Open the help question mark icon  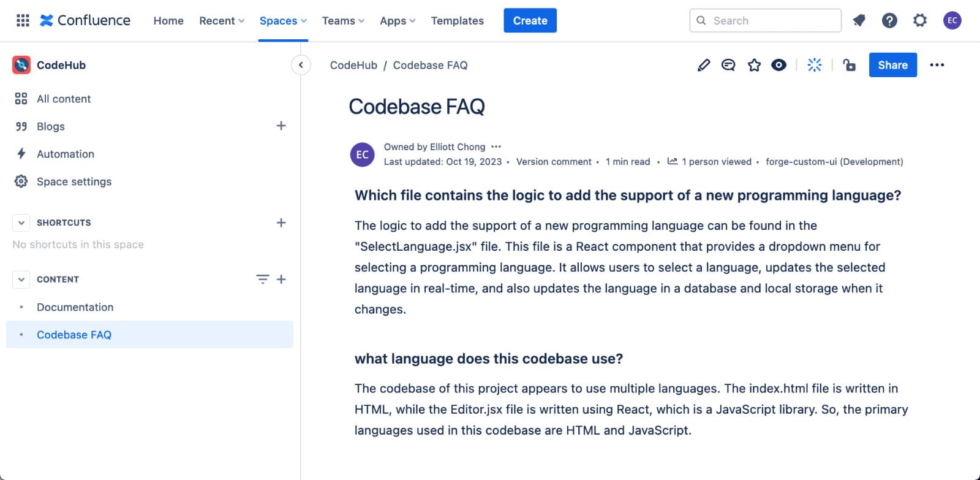coord(889,21)
